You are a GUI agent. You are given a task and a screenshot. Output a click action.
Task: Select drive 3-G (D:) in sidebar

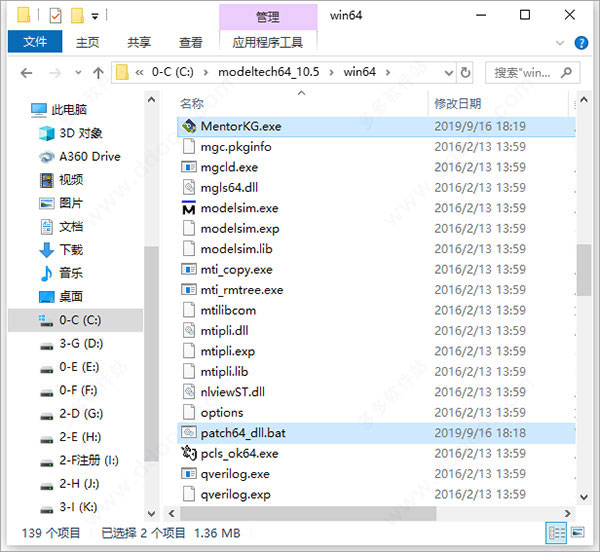coord(72,344)
